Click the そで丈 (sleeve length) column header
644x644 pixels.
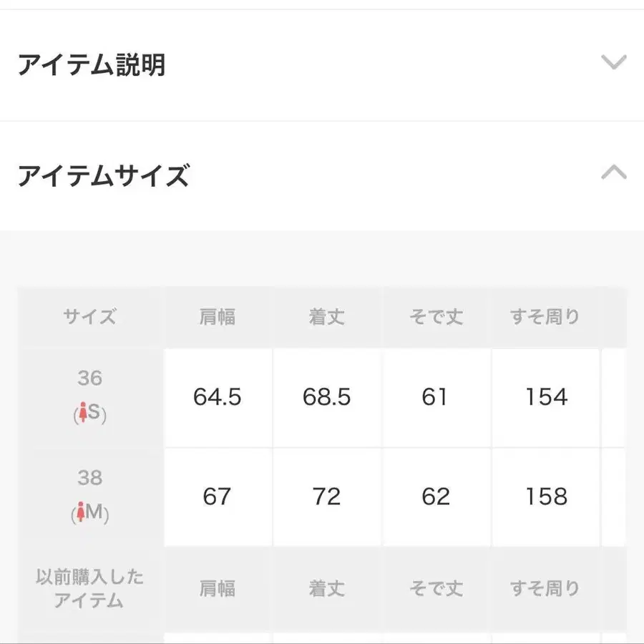click(x=436, y=317)
